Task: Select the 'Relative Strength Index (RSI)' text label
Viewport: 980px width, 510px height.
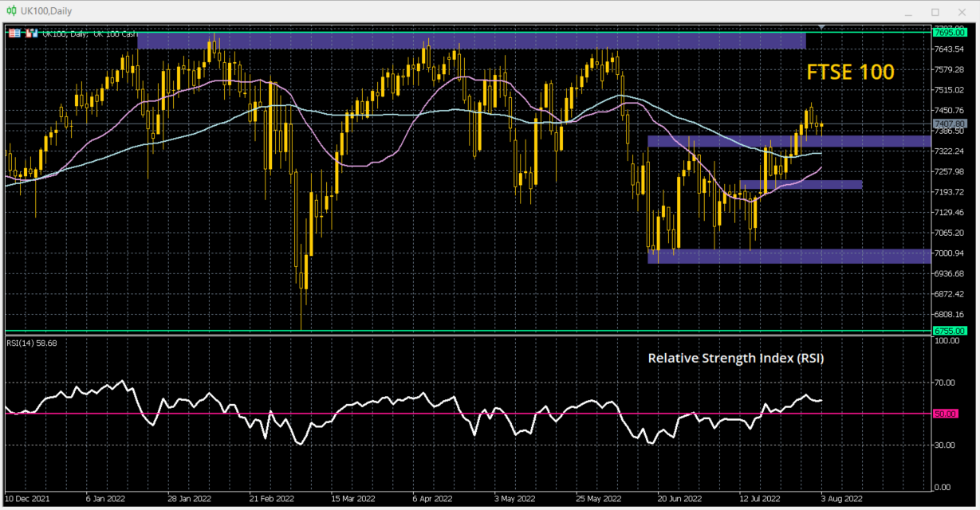Action: pyautogui.click(x=735, y=359)
